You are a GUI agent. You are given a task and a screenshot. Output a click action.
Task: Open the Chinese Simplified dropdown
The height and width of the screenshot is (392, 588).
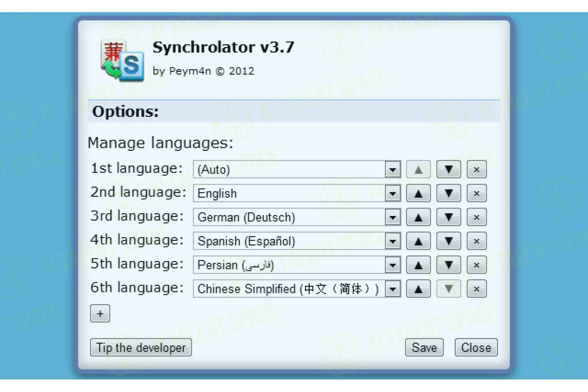pos(297,289)
